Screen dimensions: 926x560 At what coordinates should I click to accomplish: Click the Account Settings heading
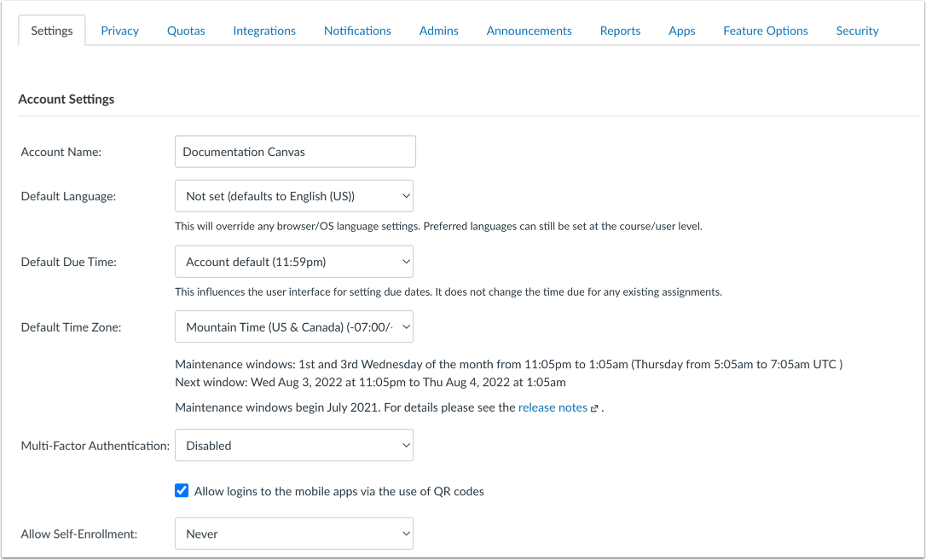tap(67, 99)
